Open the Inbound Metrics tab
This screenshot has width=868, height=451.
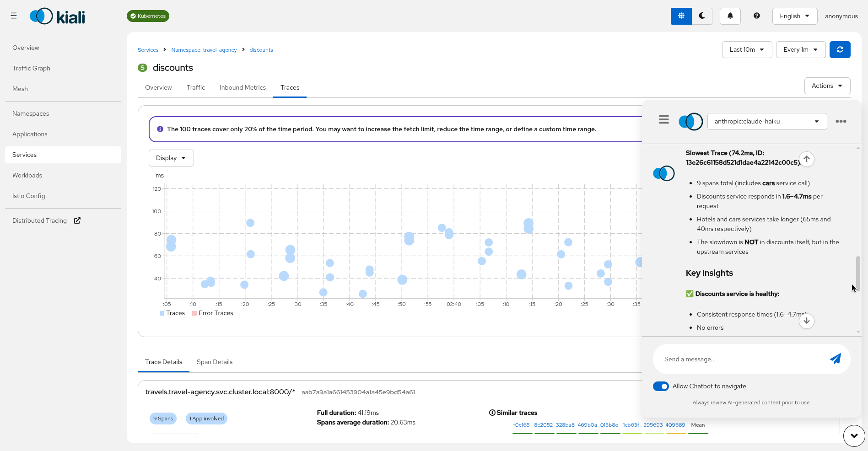(243, 87)
